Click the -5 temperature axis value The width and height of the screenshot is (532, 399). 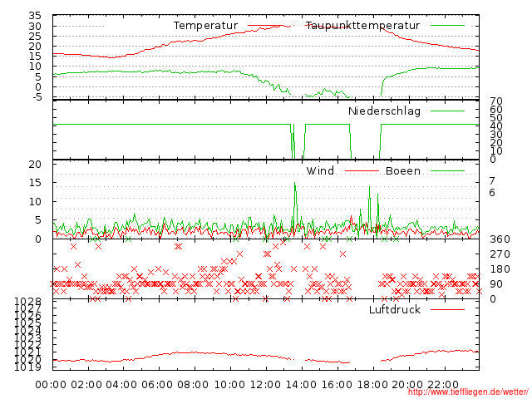tap(37, 97)
